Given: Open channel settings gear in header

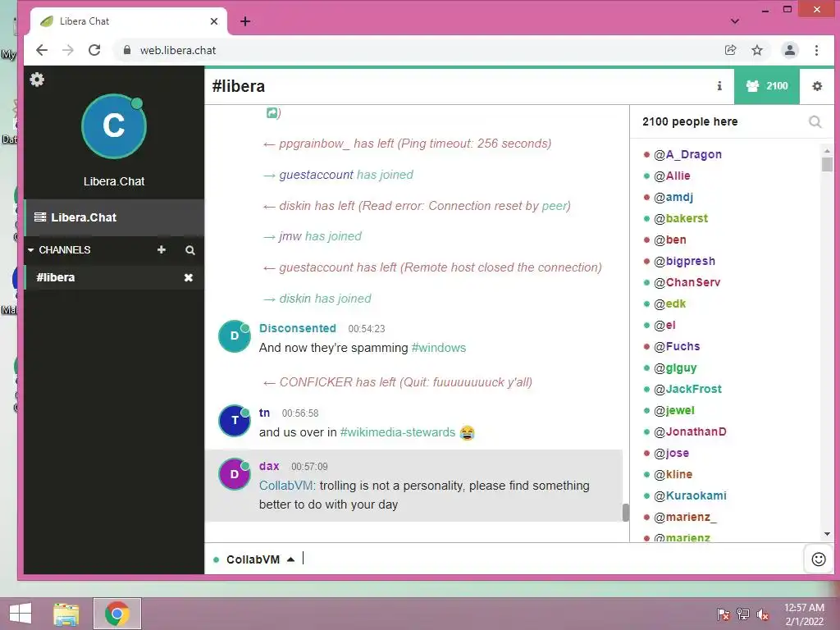Looking at the screenshot, I should click(817, 85).
